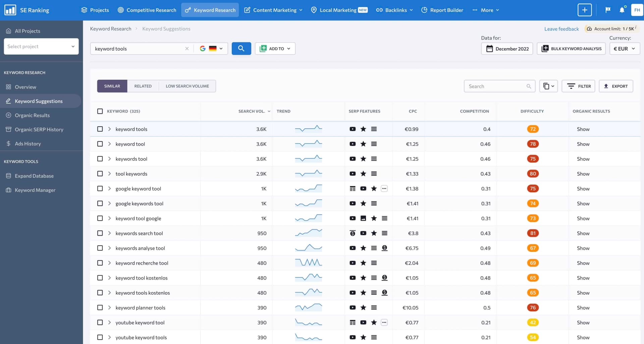This screenshot has width=644, height=344.
Task: Click the difficulty badge 81
Action: click(x=533, y=233)
